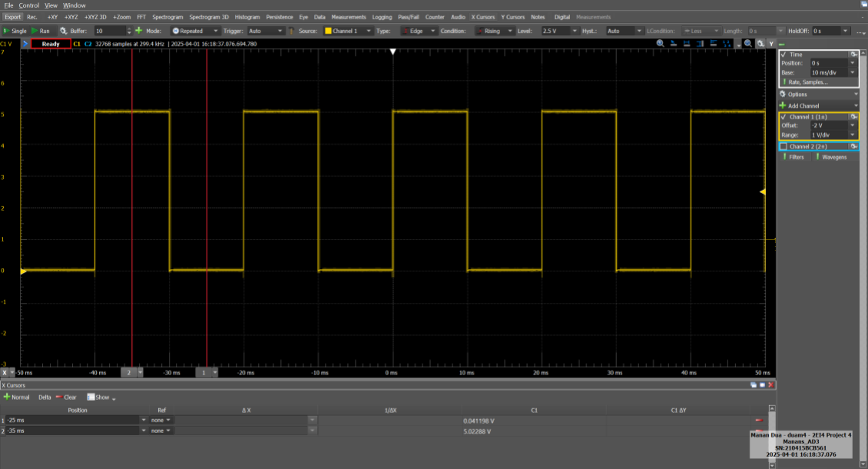Image resolution: width=868 pixels, height=469 pixels.
Task: Open the Spectrogram view
Action: (167, 16)
